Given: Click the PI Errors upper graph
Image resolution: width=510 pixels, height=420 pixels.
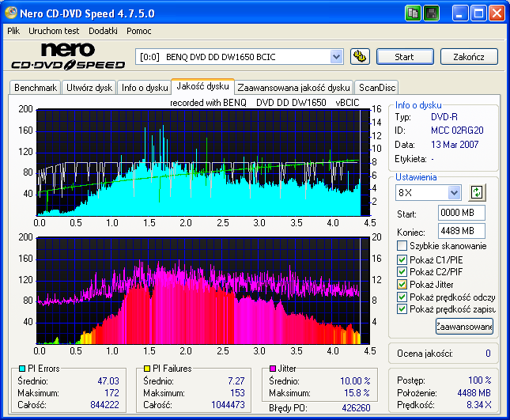Looking at the screenshot, I should click(203, 162).
